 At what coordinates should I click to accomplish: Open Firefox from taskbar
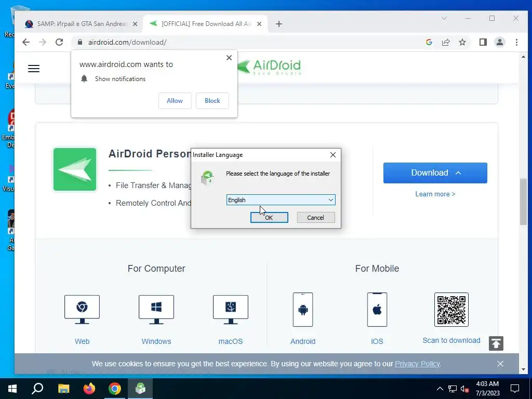point(89,389)
